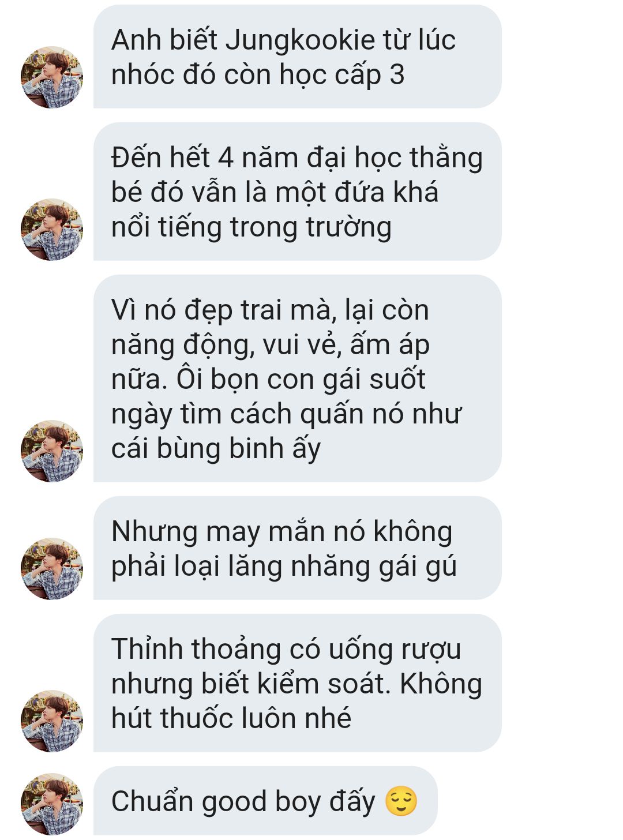
Task: Open the profile picture next to 'nổi tiếng trong trường'
Action: [52, 230]
